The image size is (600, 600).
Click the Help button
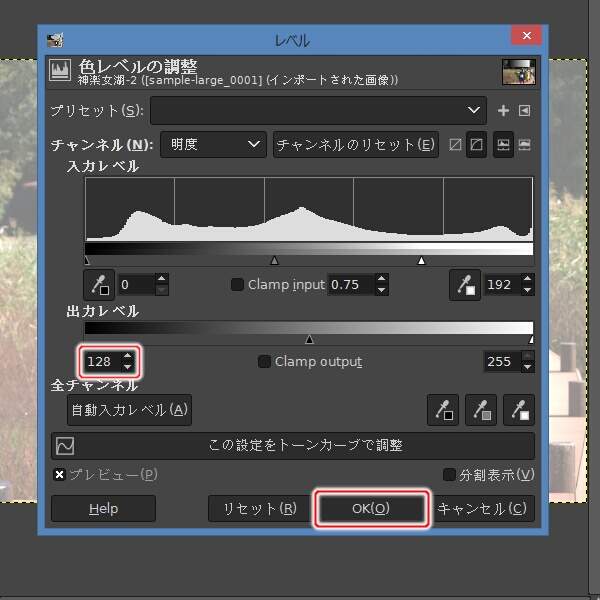103,509
